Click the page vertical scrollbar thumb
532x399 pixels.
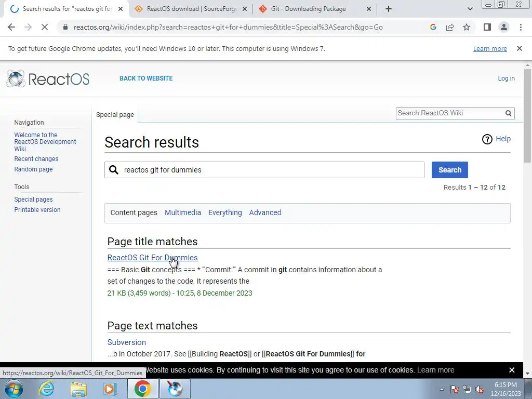[527, 115]
